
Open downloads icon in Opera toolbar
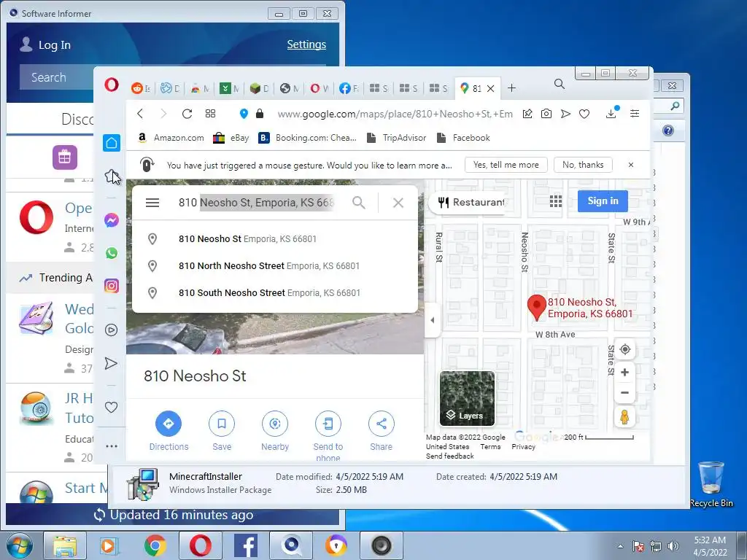(611, 113)
